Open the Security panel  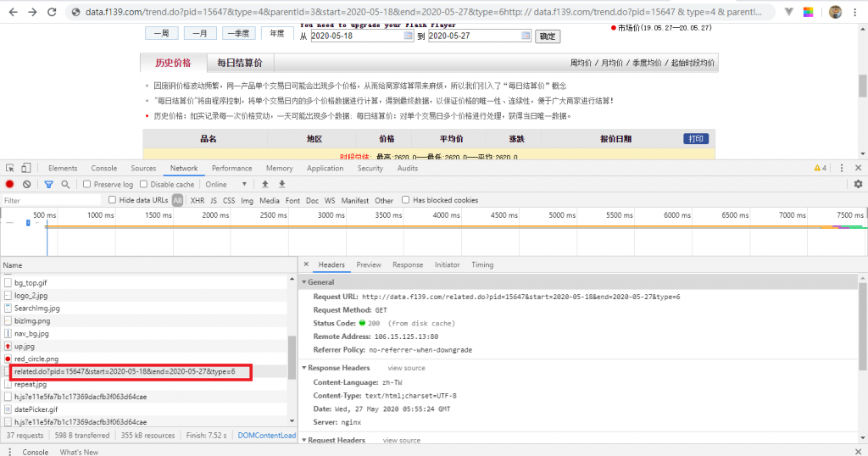click(x=370, y=168)
